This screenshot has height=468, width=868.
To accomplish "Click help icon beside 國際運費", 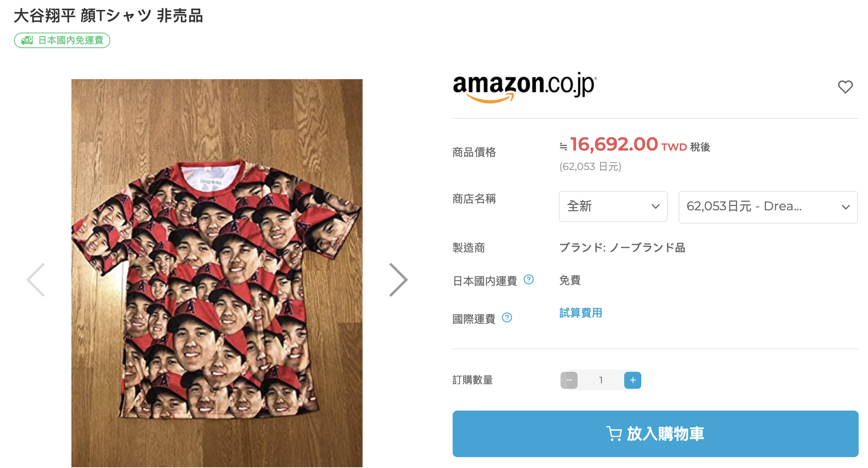I will (x=507, y=318).
